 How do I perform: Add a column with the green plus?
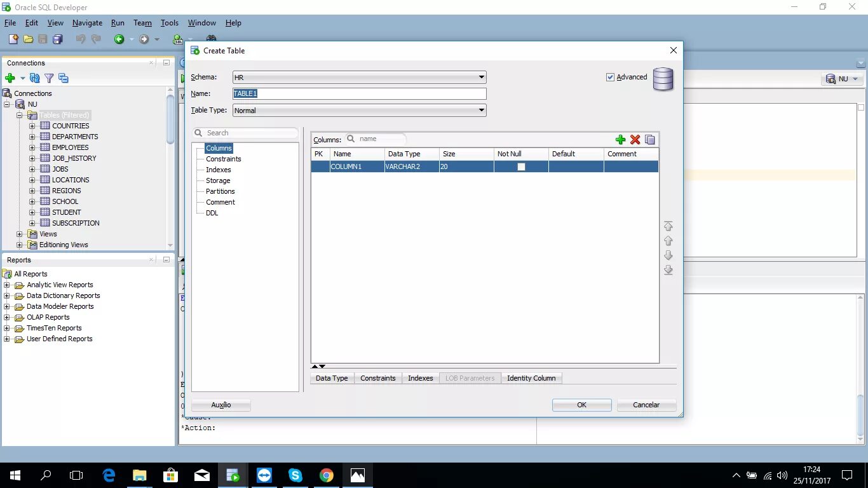click(x=621, y=140)
